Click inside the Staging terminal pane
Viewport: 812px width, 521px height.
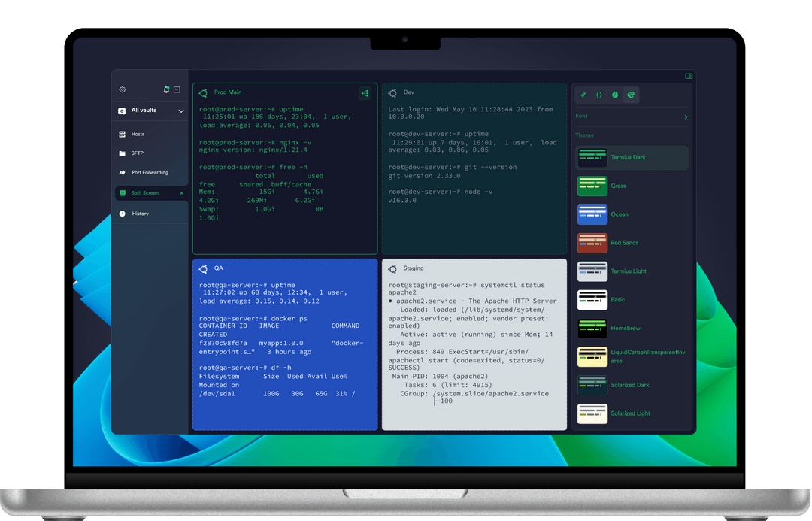click(x=474, y=346)
